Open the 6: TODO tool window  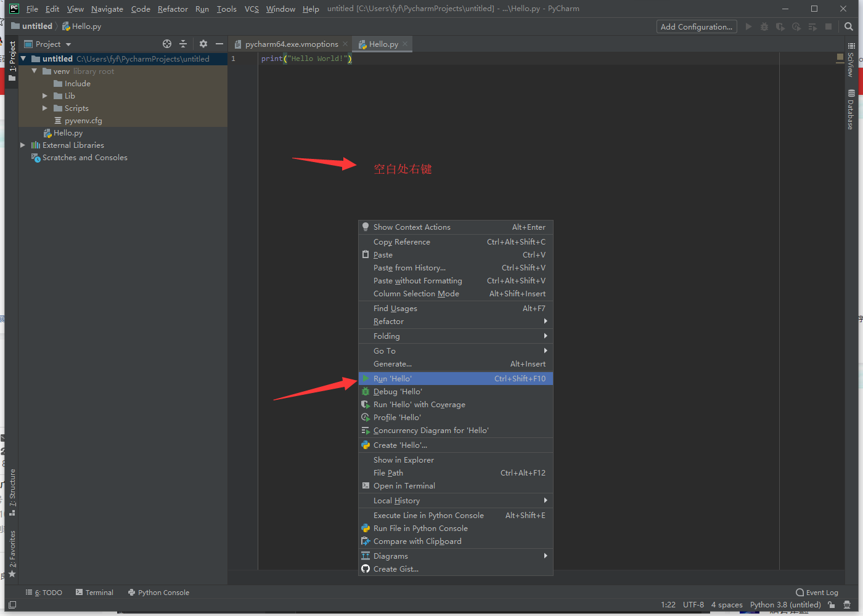coord(44,592)
